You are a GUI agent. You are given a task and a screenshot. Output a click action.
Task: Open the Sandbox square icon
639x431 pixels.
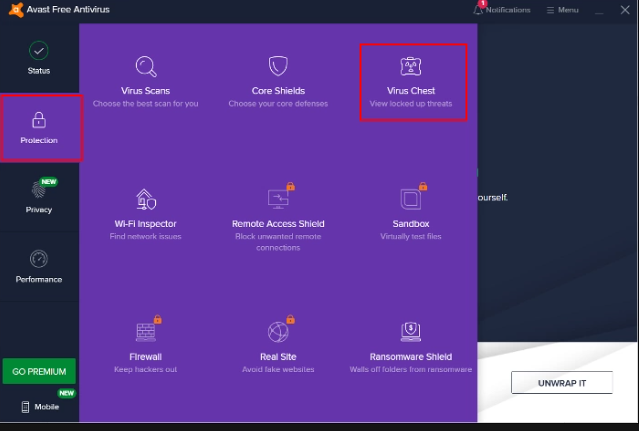click(x=410, y=200)
